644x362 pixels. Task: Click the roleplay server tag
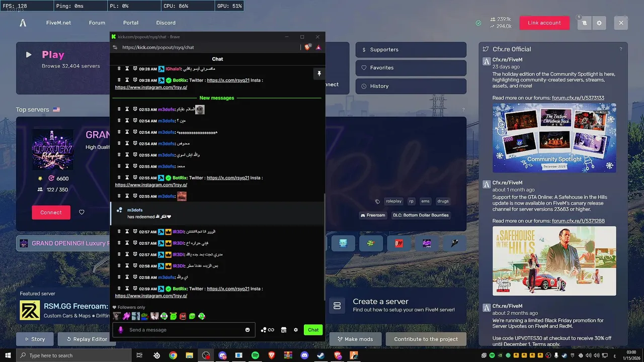(x=394, y=201)
